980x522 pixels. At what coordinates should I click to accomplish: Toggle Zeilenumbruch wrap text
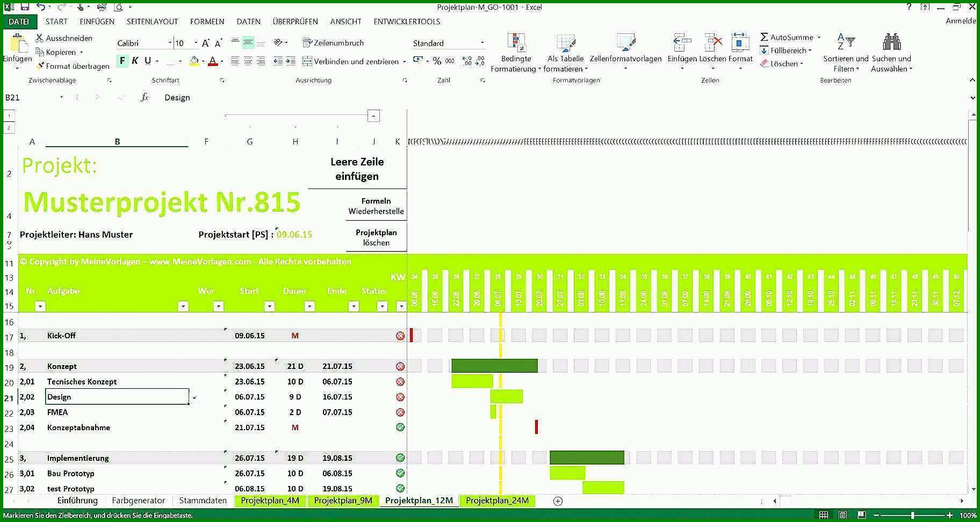(x=333, y=43)
